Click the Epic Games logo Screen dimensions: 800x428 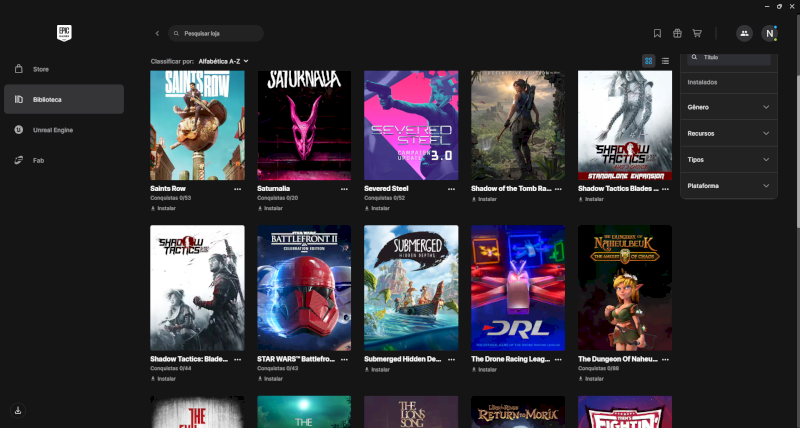pyautogui.click(x=64, y=33)
